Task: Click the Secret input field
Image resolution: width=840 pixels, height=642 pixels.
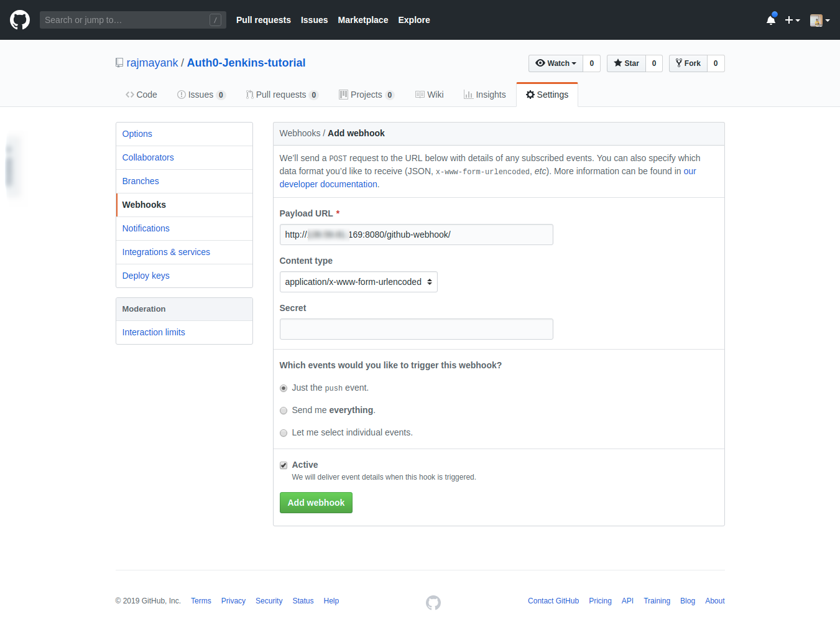Action: tap(417, 329)
